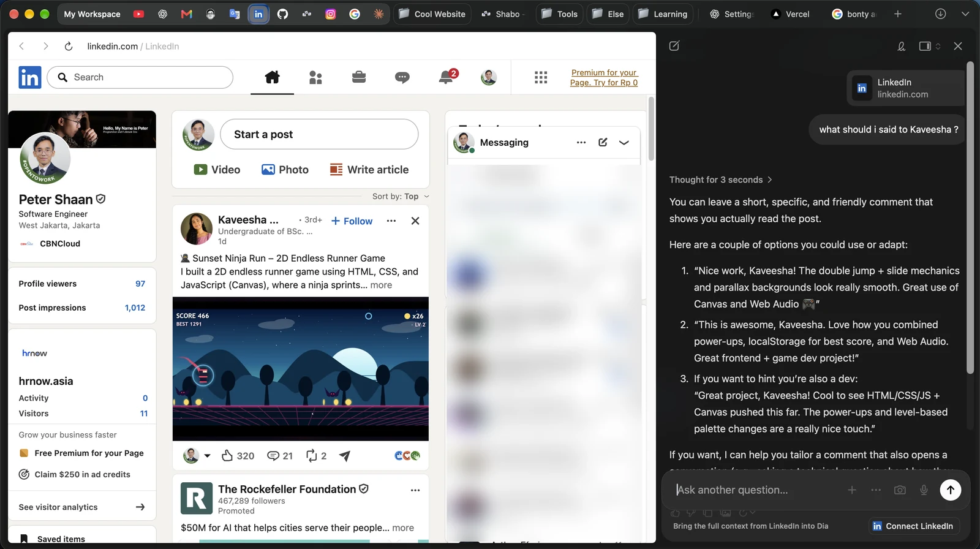Compose a new message in Messaging panel
The height and width of the screenshot is (549, 980).
point(603,142)
